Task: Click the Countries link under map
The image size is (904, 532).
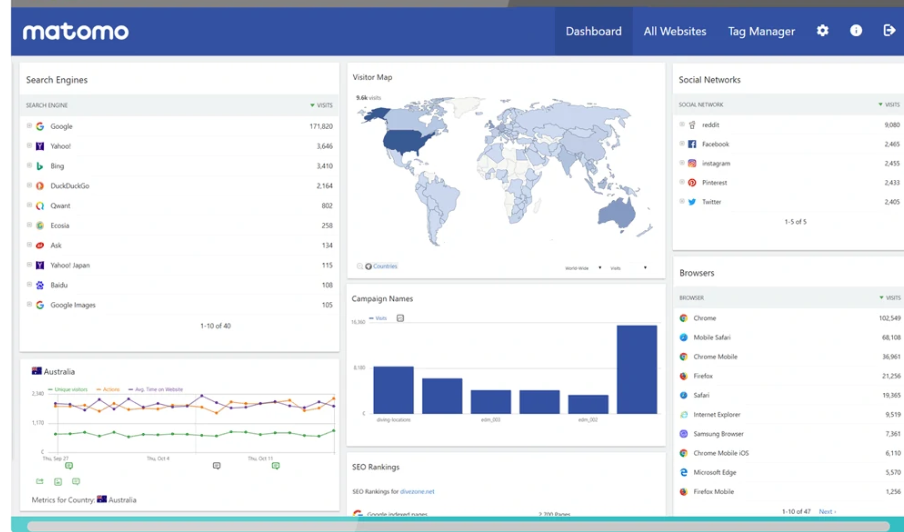Action: tap(385, 266)
